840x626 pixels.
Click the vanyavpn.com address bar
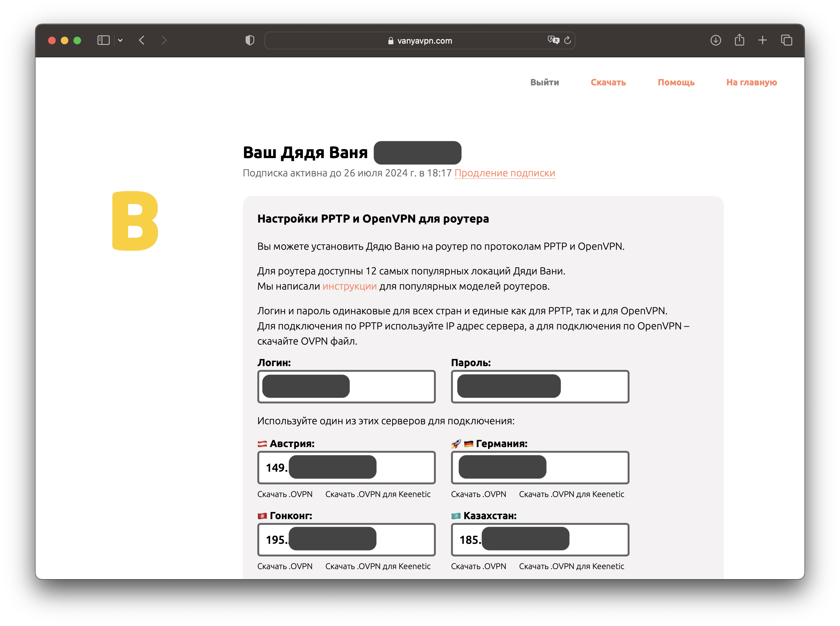point(420,40)
